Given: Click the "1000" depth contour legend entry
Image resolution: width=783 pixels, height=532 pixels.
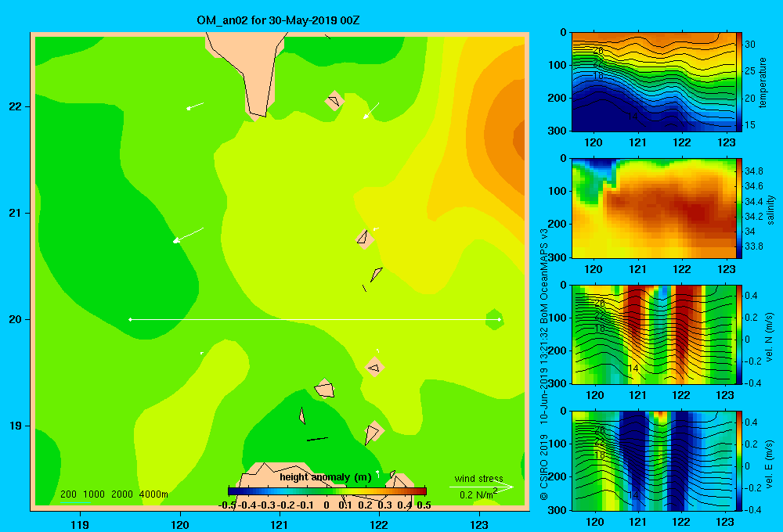Looking at the screenshot, I should pyautogui.click(x=94, y=494).
